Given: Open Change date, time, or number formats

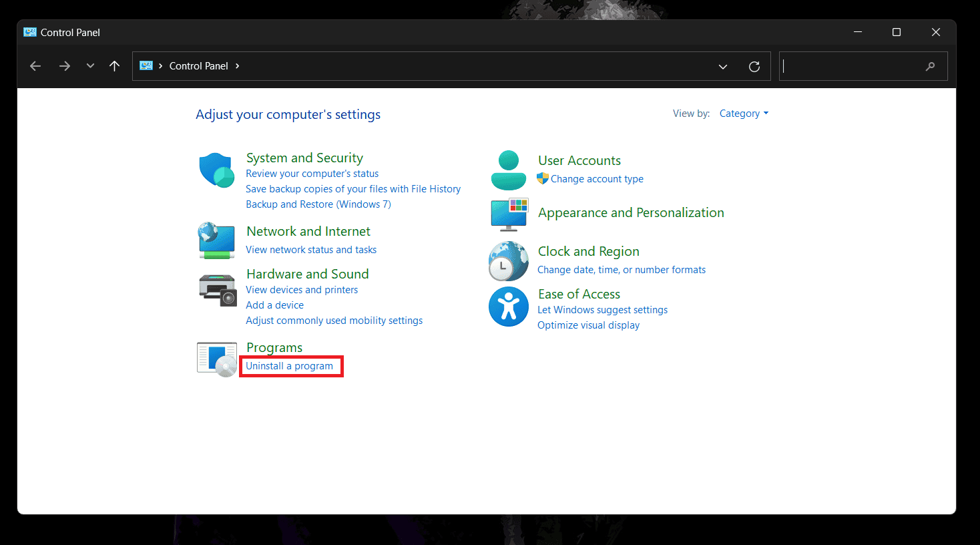Looking at the screenshot, I should [622, 270].
